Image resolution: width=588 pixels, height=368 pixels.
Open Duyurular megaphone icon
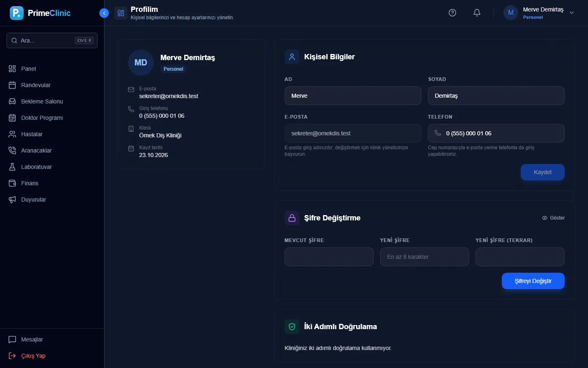click(x=12, y=200)
